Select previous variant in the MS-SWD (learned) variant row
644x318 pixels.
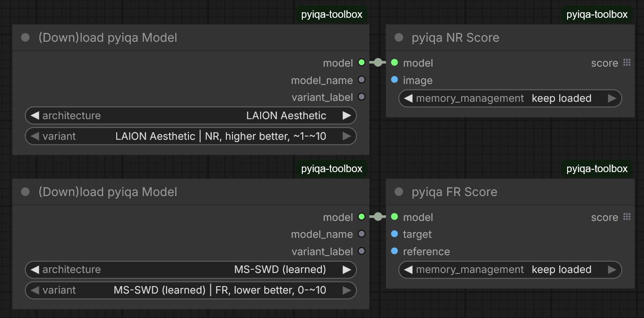pos(35,290)
